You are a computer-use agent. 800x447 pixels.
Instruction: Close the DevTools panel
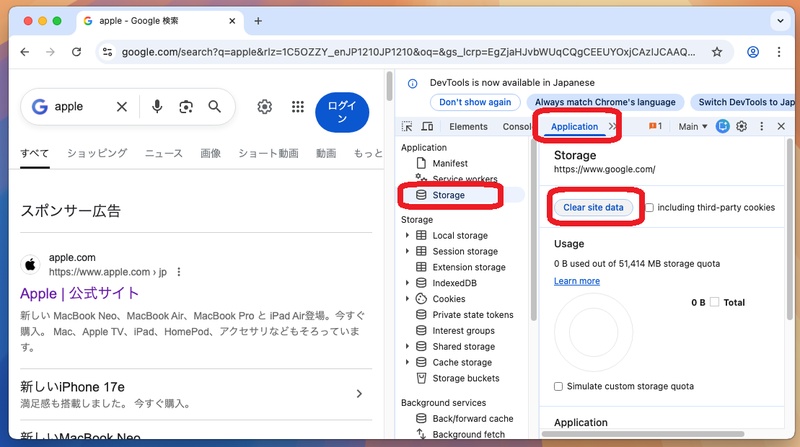tap(781, 127)
